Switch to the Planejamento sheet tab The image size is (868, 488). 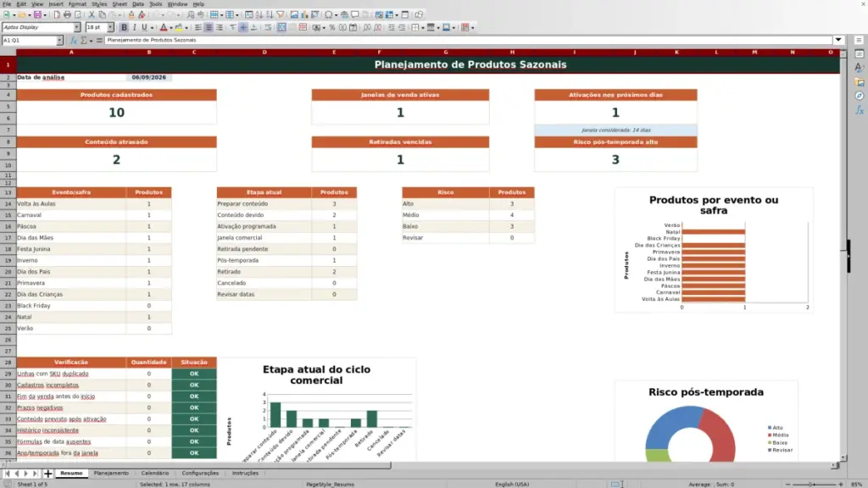click(111, 474)
